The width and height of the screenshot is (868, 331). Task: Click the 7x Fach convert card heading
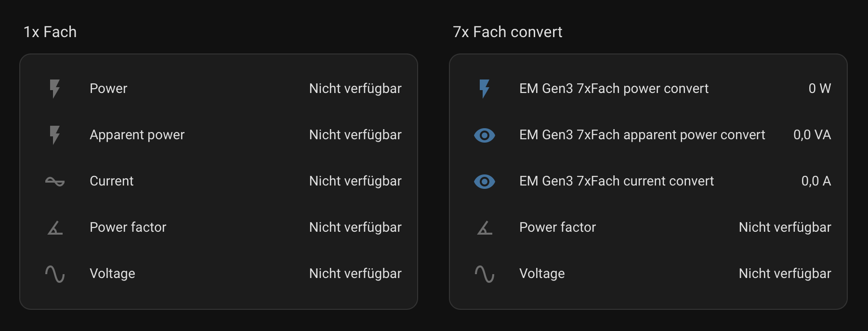tap(507, 32)
